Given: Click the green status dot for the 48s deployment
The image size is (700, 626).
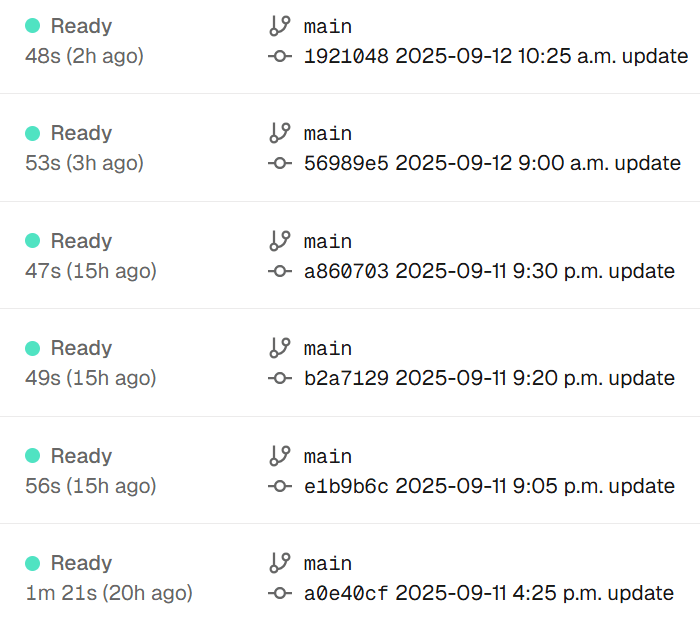Looking at the screenshot, I should (32, 26).
